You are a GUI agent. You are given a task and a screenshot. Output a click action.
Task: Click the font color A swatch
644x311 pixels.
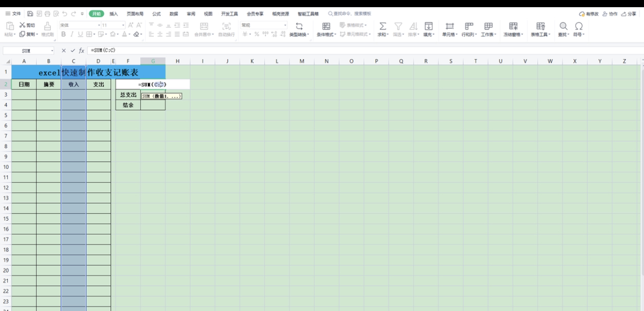[124, 34]
